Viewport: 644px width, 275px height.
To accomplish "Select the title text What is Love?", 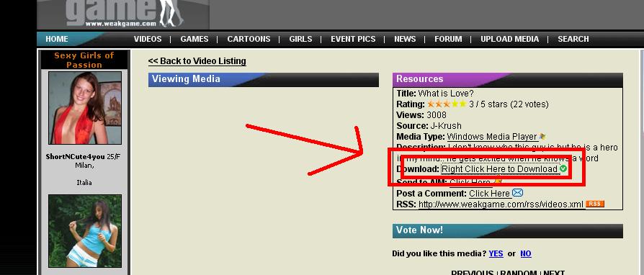I will pos(446,94).
